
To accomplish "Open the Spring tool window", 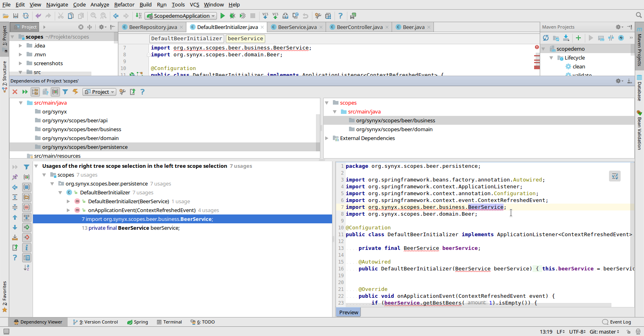I will 138,322.
